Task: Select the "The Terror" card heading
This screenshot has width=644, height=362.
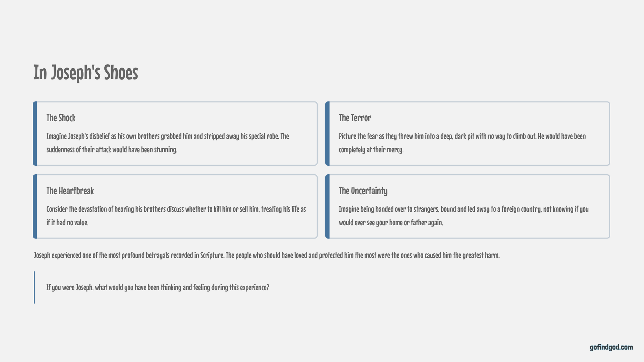Action: [355, 118]
